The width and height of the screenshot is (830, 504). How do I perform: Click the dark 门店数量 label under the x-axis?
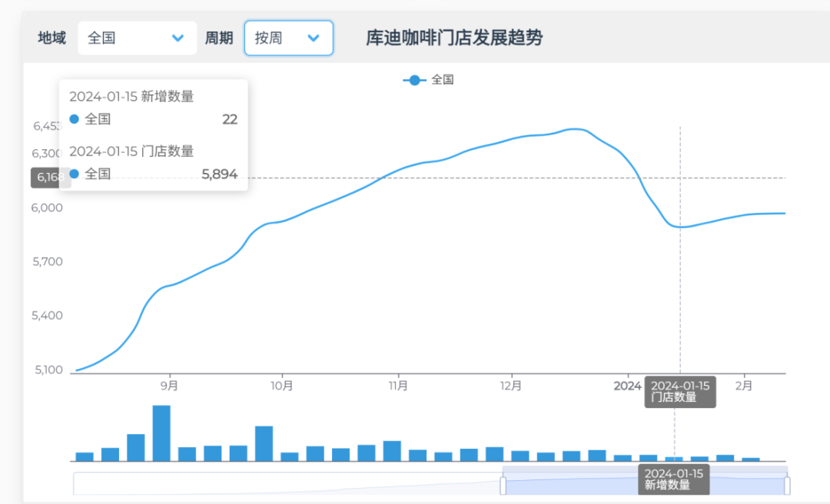(x=680, y=392)
